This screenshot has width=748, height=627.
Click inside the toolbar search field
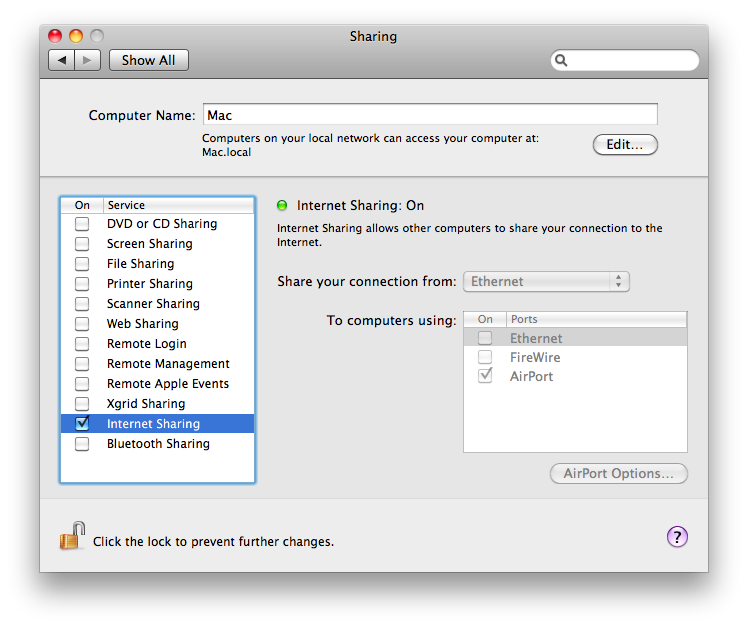[625, 60]
